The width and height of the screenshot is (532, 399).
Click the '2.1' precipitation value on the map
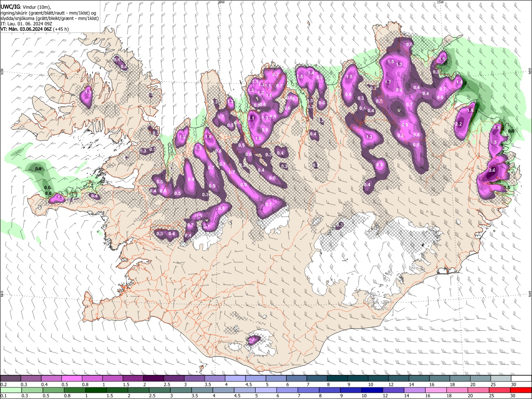click(251, 118)
